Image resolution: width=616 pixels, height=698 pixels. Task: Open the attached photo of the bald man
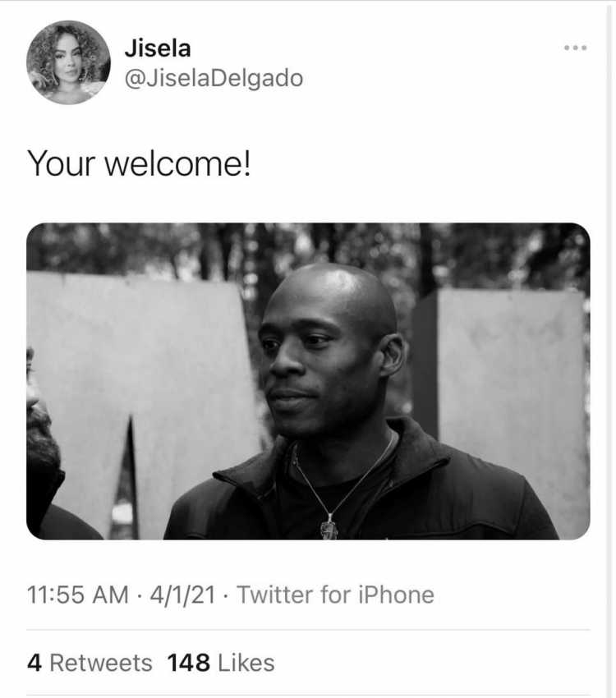[x=308, y=381]
